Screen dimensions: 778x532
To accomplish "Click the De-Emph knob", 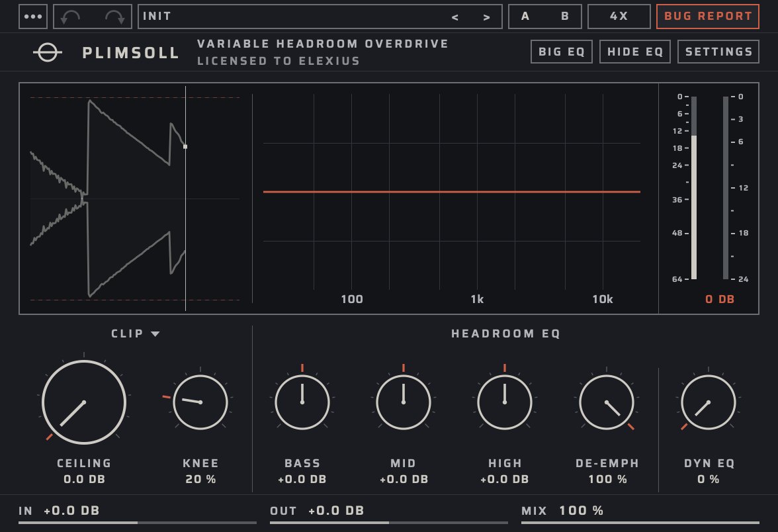I will click(606, 402).
